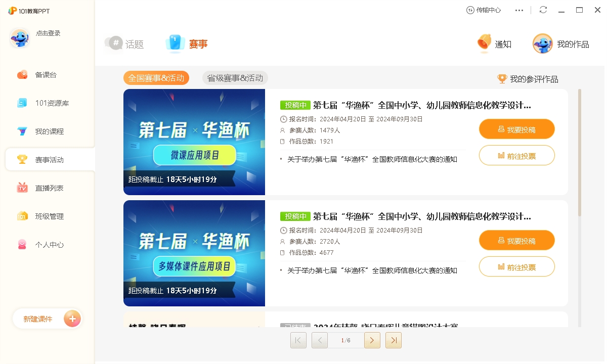607x364 pixels.
Task: Open 传输中心 in the title bar
Action: pyautogui.click(x=484, y=10)
